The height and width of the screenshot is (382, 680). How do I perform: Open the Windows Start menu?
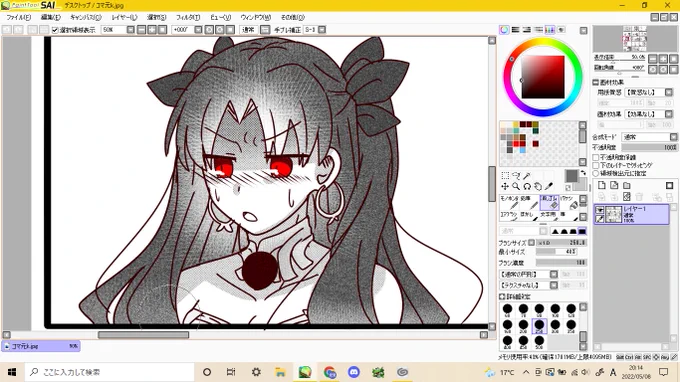[x=12, y=372]
